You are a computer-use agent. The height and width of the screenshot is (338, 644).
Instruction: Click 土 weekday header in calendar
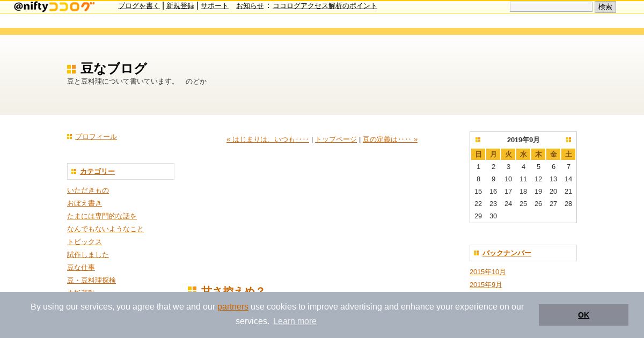point(568,155)
